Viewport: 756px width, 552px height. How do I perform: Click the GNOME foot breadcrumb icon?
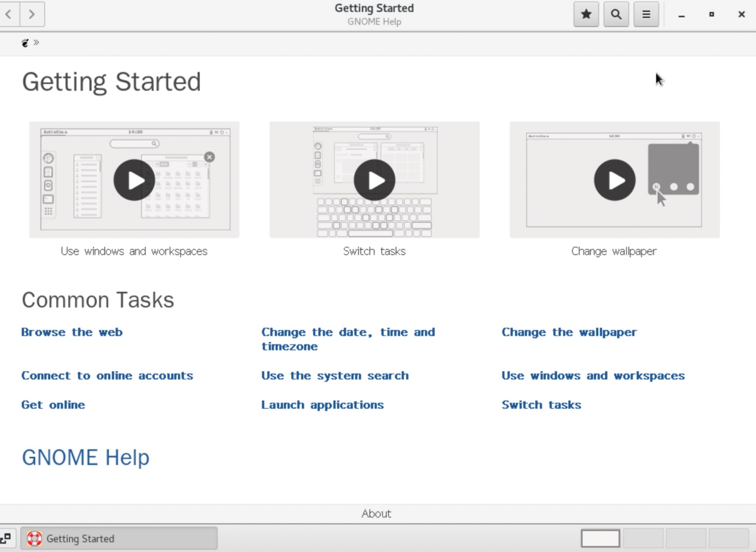pyautogui.click(x=25, y=43)
